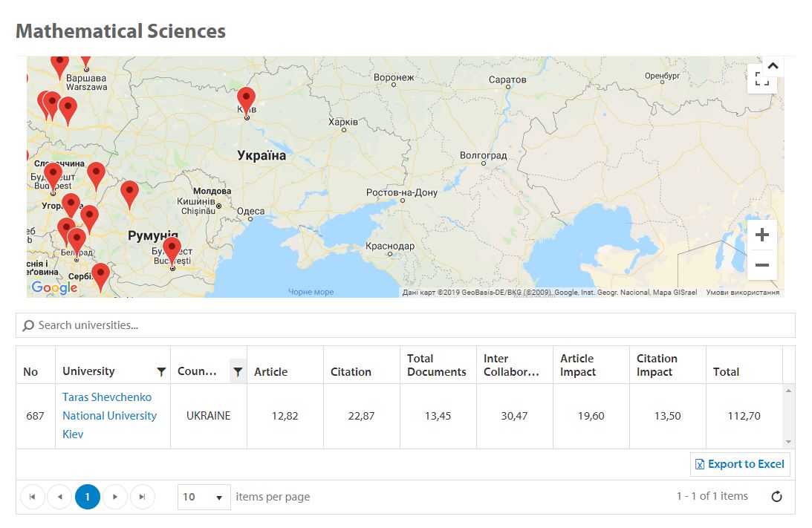Image resolution: width=812 pixels, height=528 pixels.
Task: Click the Article Impact value 19,60
Action: (591, 416)
